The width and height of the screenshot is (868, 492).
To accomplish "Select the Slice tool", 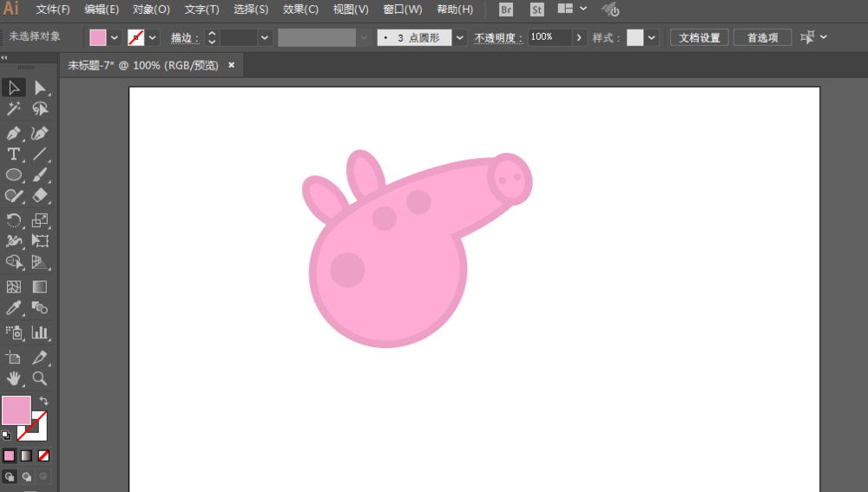I will pos(40,358).
